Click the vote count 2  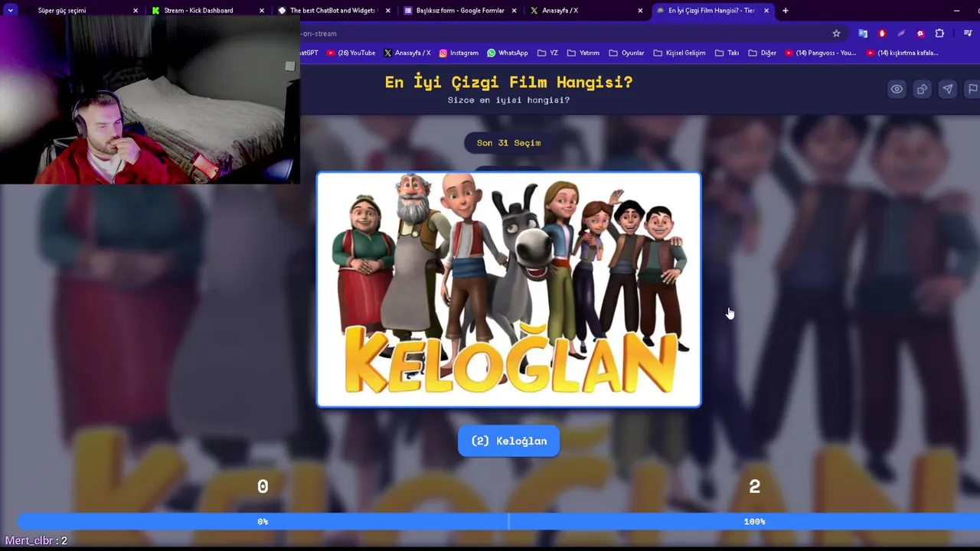[754, 487]
